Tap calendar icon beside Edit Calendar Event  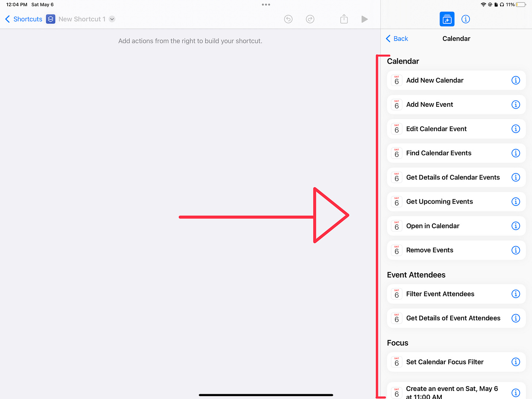tap(396, 129)
